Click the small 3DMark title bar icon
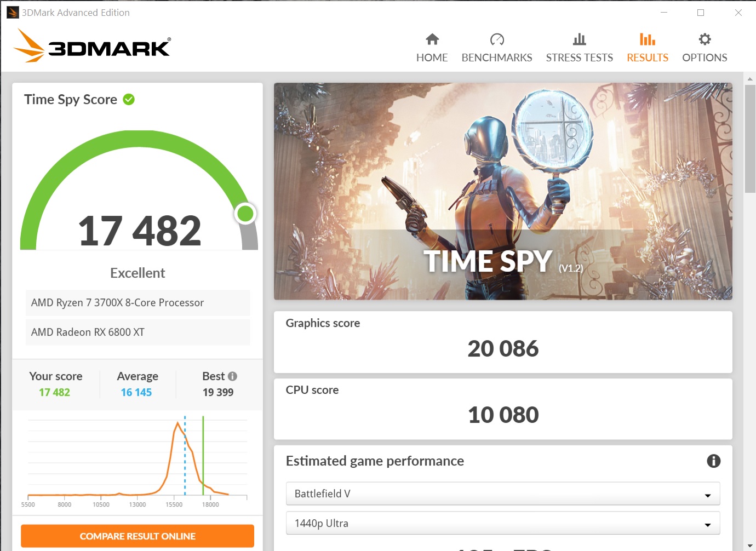 pos(13,12)
